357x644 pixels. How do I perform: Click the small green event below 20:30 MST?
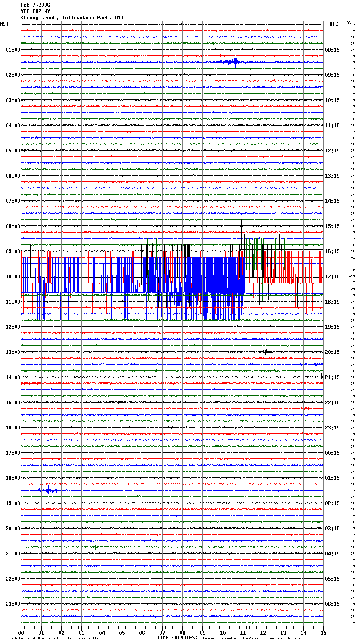click(x=95, y=547)
